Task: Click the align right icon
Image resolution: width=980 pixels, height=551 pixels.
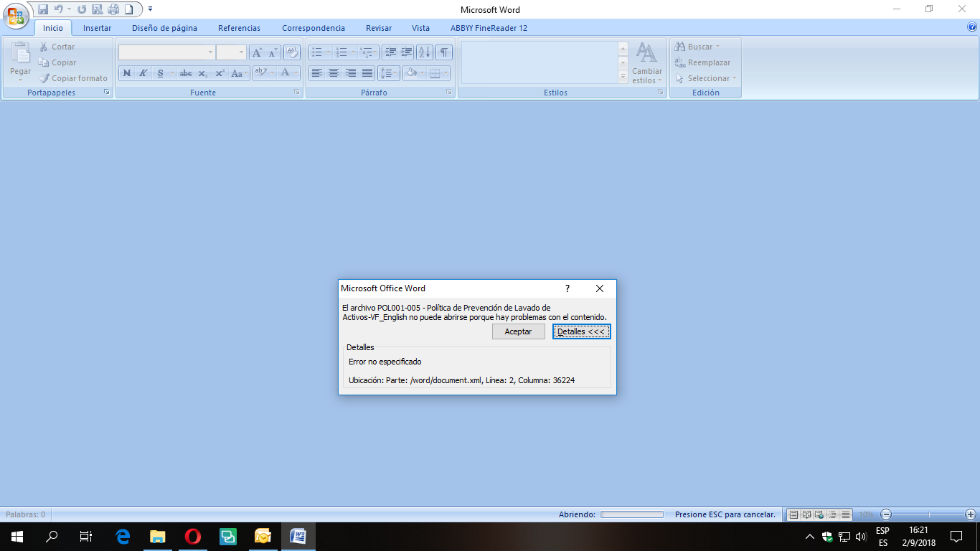Action: tap(351, 73)
